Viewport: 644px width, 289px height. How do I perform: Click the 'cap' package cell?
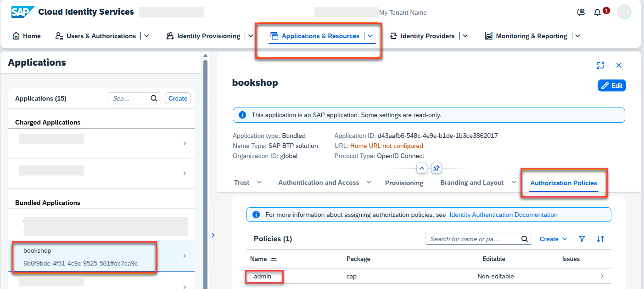tap(352, 276)
